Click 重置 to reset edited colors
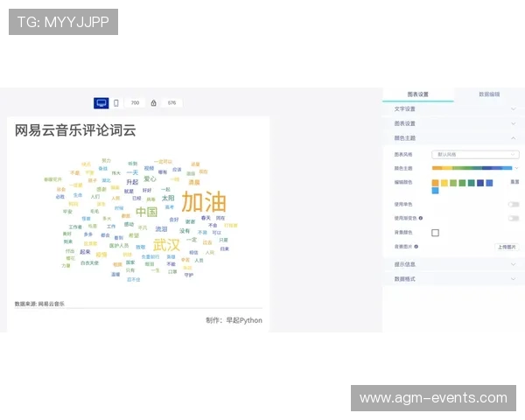This screenshot has height=420, width=525. click(x=514, y=182)
